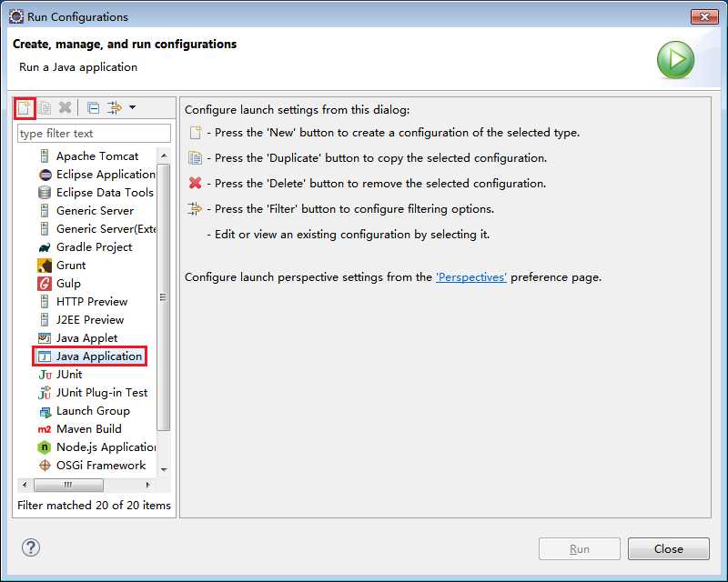
Task: Select Eclipse Application in the list
Action: [106, 175]
